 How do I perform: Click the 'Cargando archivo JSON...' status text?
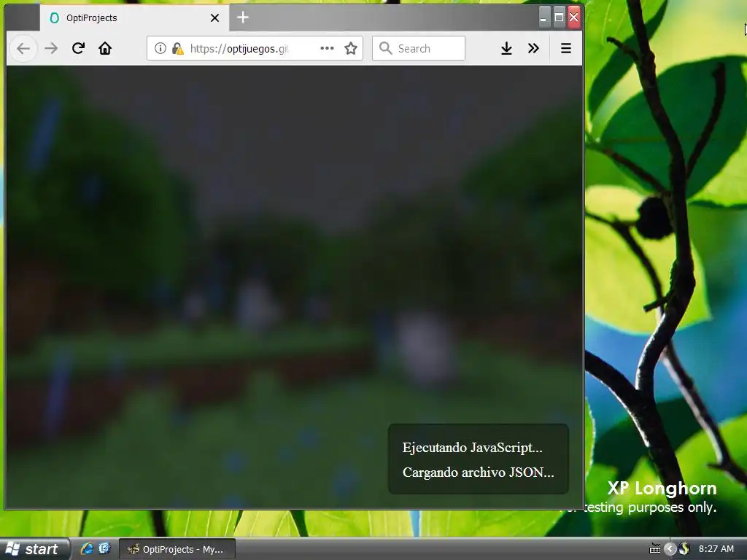[479, 472]
